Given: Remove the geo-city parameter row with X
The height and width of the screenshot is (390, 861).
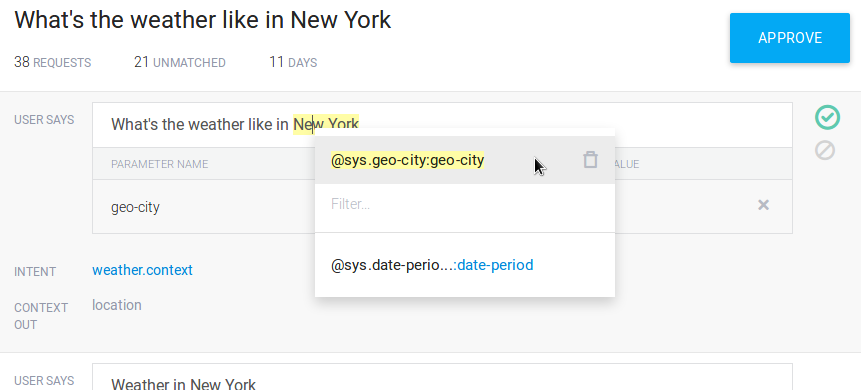Looking at the screenshot, I should 763,205.
